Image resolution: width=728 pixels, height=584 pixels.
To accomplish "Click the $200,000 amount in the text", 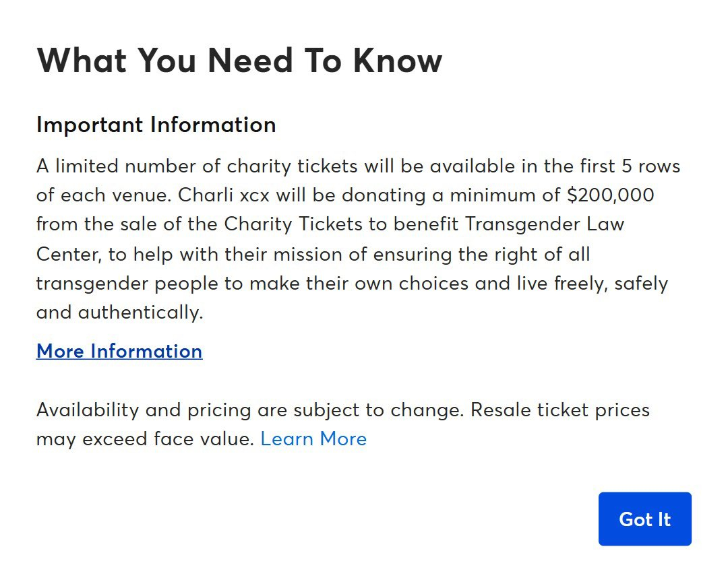I will click(611, 195).
